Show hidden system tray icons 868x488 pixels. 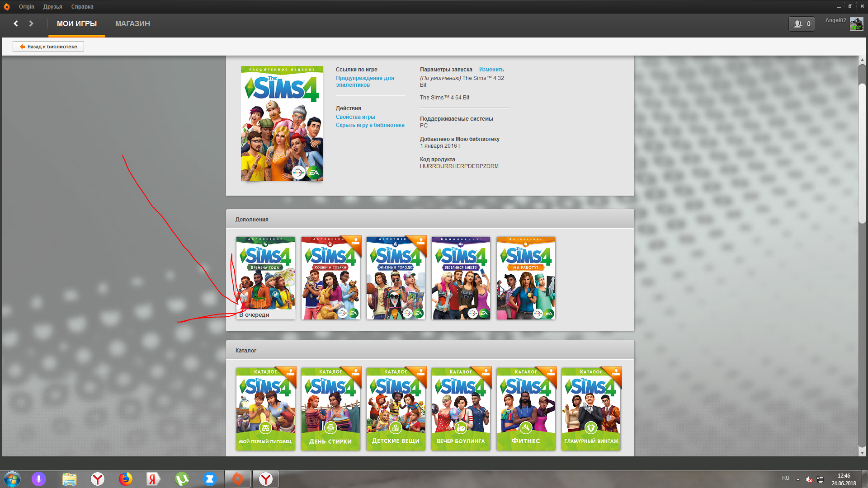pyautogui.click(x=798, y=479)
